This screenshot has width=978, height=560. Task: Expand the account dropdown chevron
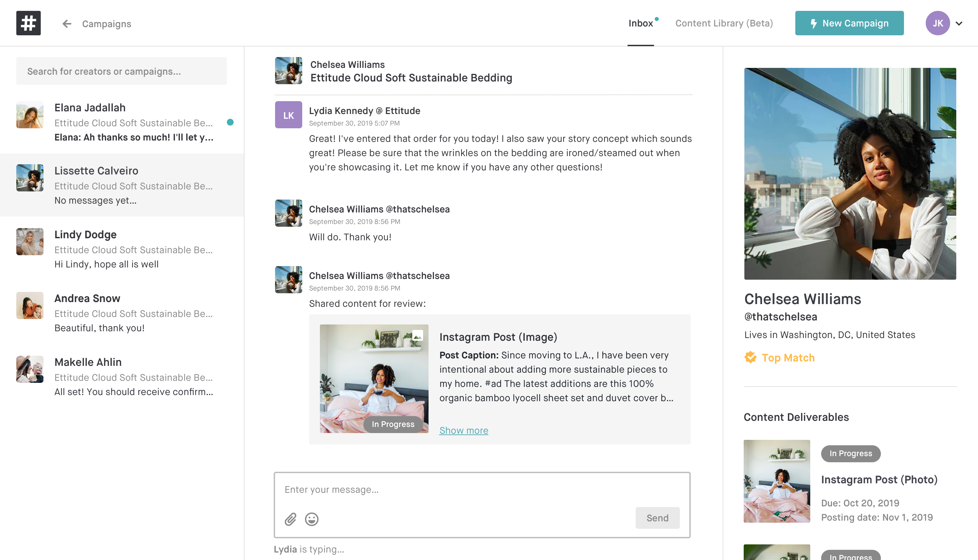959,23
